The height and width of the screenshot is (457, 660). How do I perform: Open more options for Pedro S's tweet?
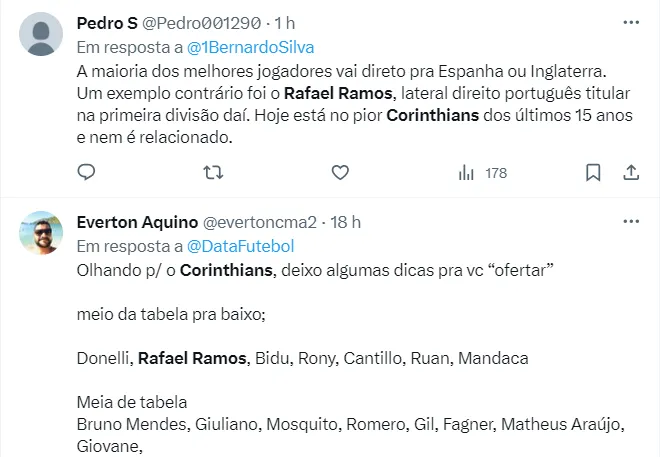(x=631, y=22)
